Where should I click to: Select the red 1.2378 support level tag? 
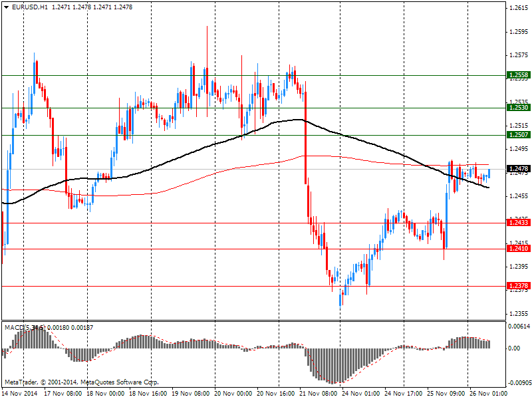tap(518, 286)
